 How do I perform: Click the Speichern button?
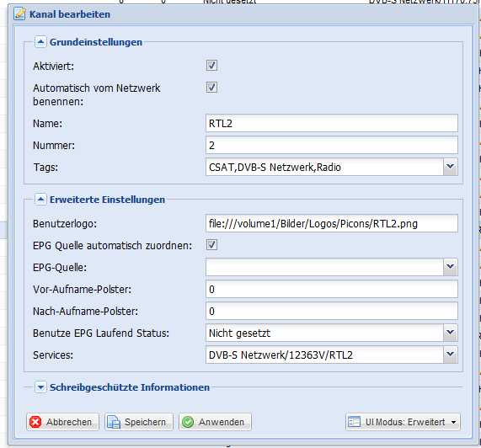(139, 422)
